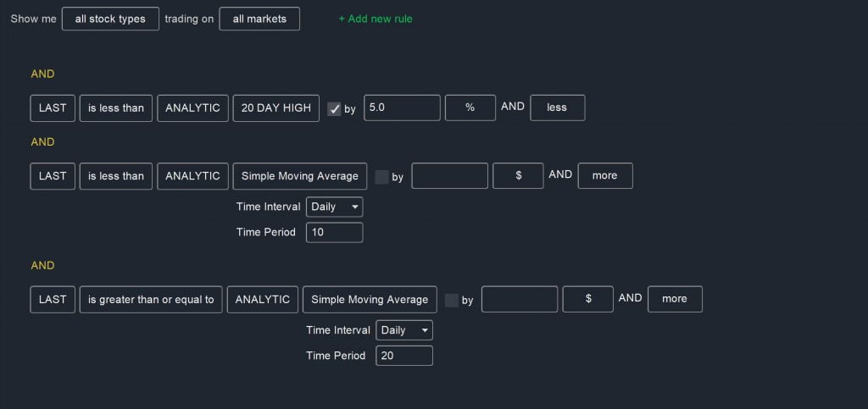Uncheck the 'by' checkbox on the 20 DAY HIGH rule
Image resolution: width=868 pixels, height=409 pixels.
[x=334, y=109]
